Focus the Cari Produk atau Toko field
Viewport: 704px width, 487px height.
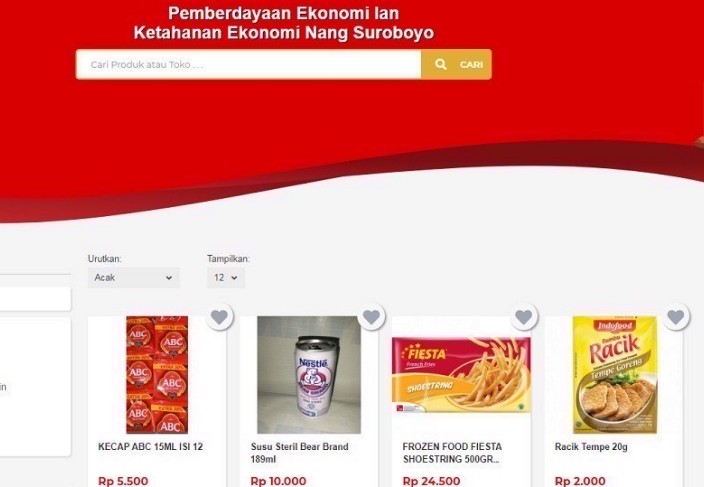(249, 65)
